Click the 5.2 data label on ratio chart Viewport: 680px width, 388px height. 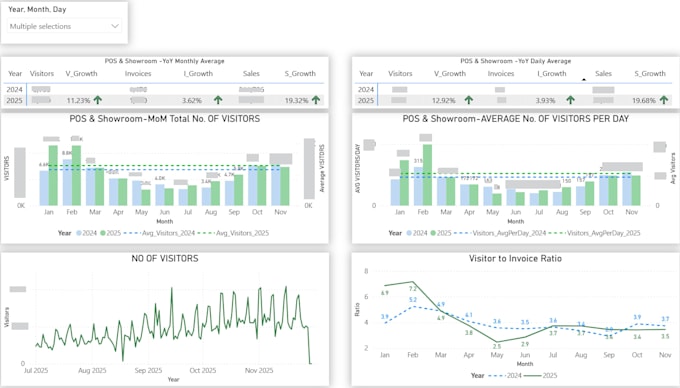(x=412, y=300)
